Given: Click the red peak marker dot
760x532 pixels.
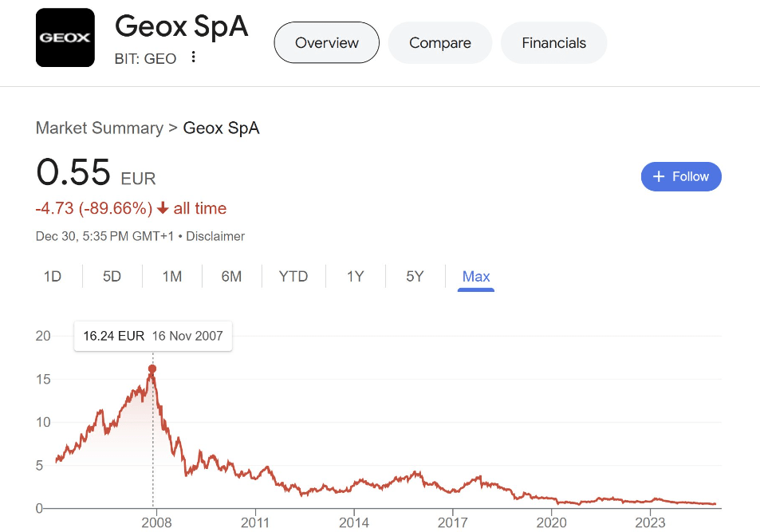Looking at the screenshot, I should [x=152, y=369].
